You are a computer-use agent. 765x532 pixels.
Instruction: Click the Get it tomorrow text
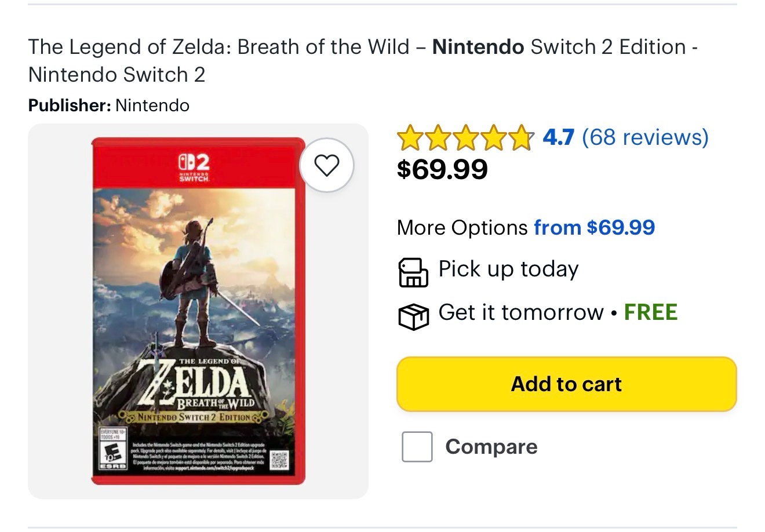pyautogui.click(x=520, y=312)
